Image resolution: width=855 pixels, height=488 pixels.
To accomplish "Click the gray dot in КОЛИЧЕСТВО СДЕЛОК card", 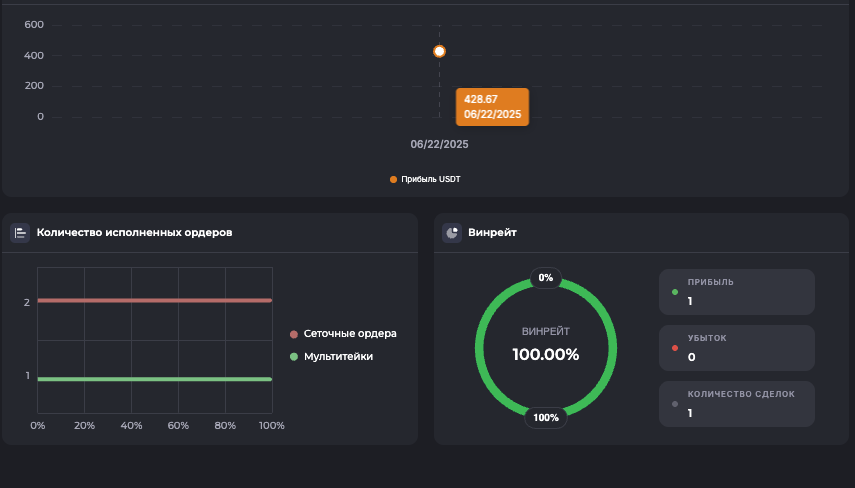I will [x=675, y=404].
